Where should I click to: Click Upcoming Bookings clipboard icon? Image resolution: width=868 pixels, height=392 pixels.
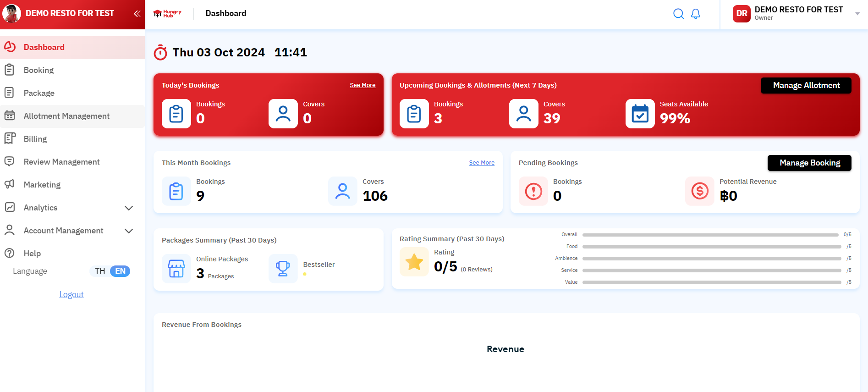coord(414,114)
